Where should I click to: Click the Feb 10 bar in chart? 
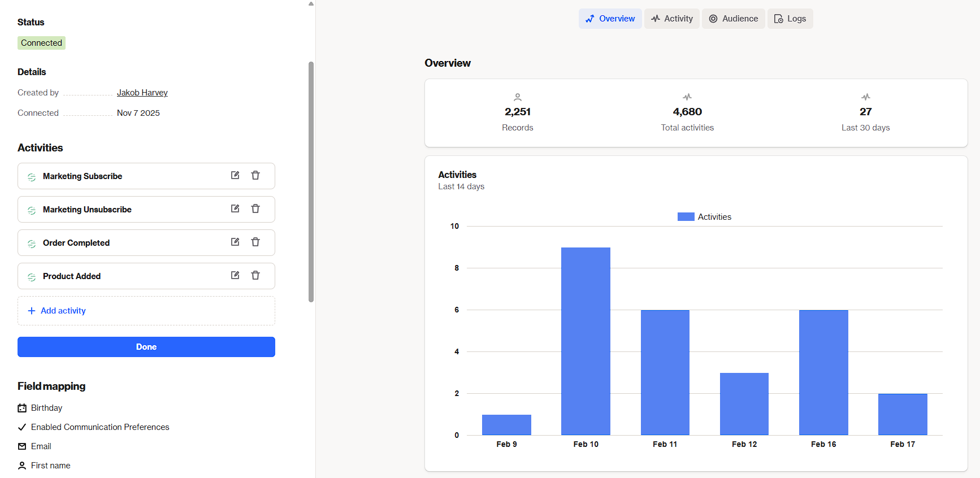pyautogui.click(x=586, y=341)
